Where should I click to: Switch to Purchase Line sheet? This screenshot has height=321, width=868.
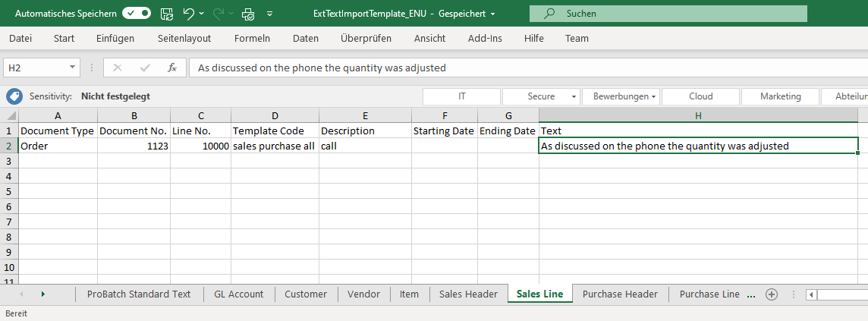coord(709,294)
